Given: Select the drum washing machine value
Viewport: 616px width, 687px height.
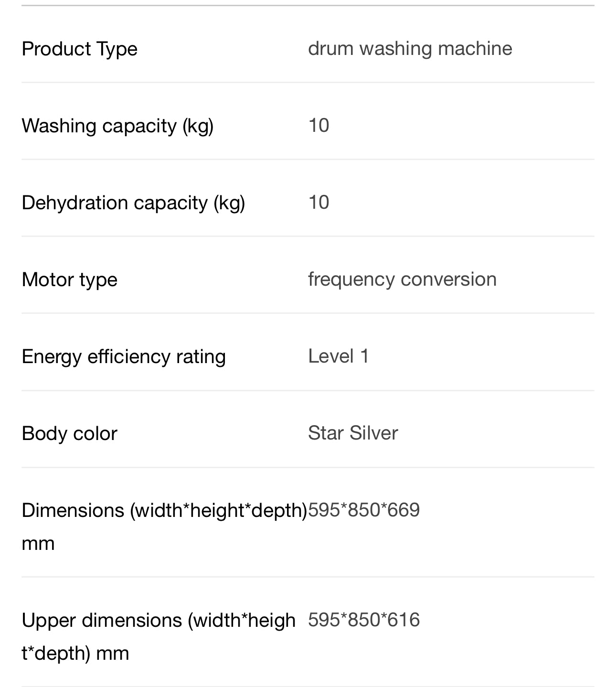Looking at the screenshot, I should point(410,48).
